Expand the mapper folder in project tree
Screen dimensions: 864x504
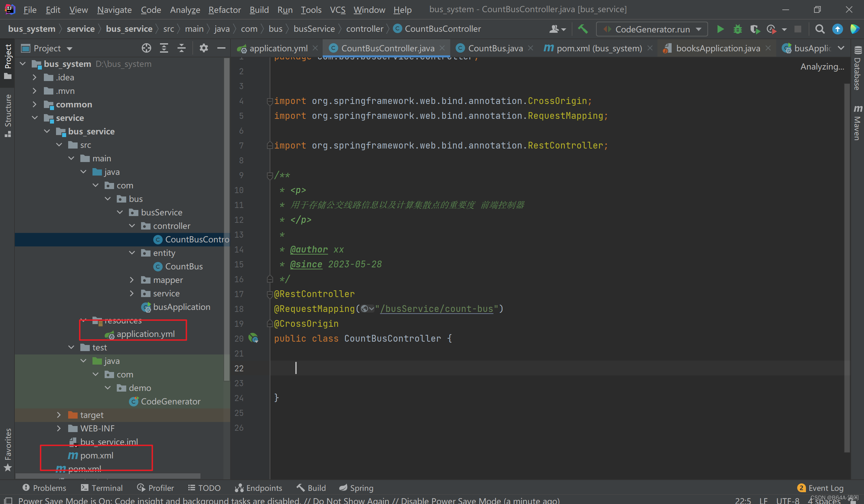coord(132,280)
